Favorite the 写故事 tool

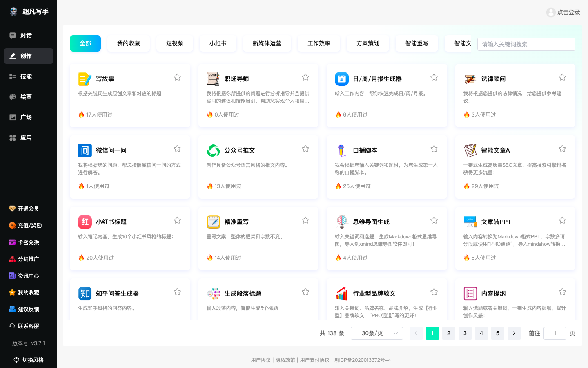(177, 77)
